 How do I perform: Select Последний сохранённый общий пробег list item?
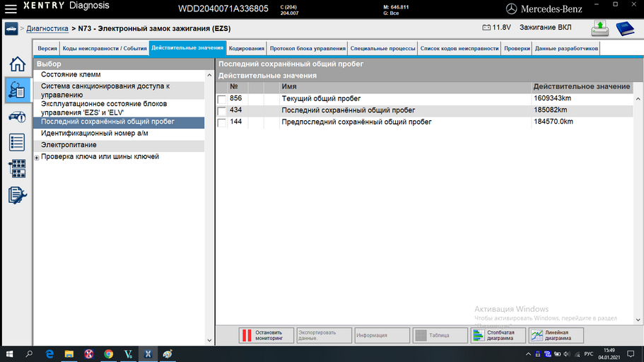click(x=119, y=122)
